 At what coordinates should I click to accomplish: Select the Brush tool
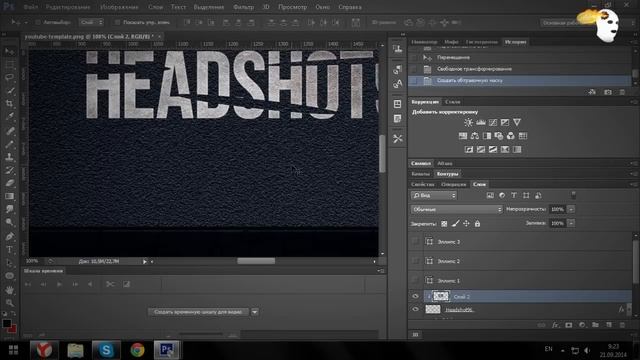[x=10, y=144]
